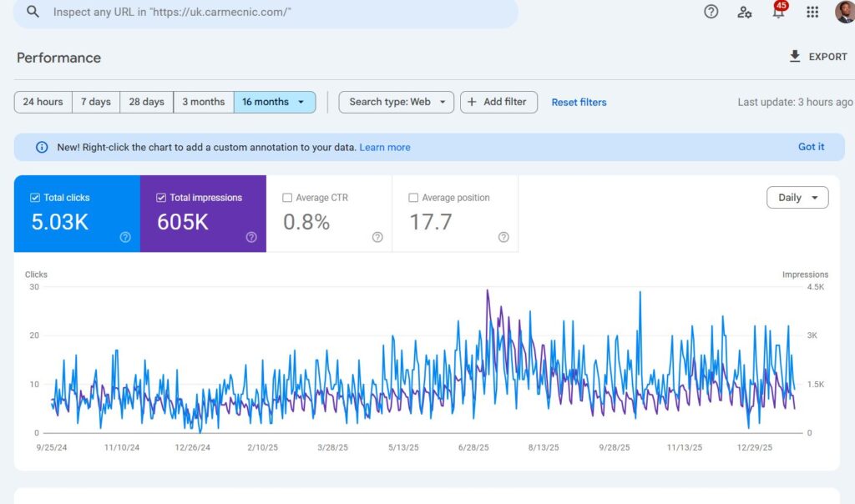855x504 pixels.
Task: Select the 3 months range tab
Action: tap(204, 102)
